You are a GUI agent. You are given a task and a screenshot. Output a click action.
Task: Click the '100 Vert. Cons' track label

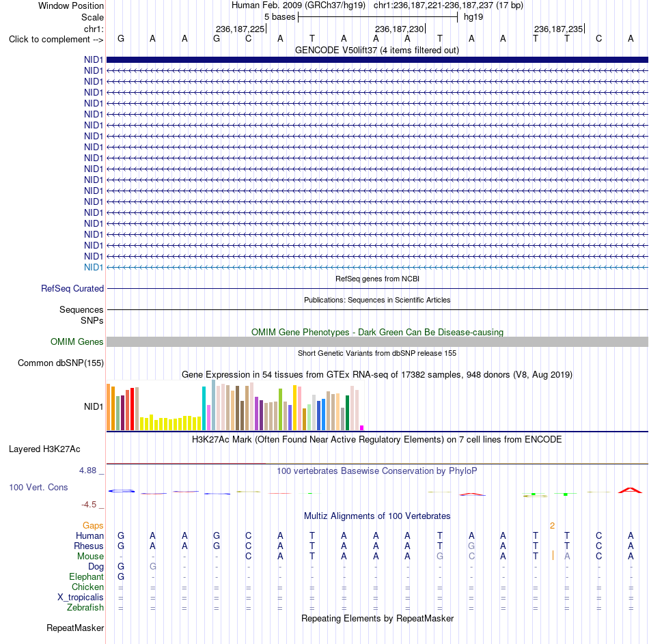(x=38, y=488)
